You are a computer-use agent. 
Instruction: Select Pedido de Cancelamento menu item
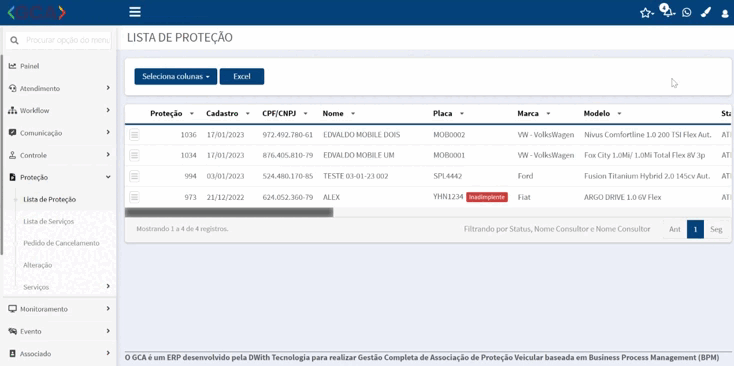(61, 243)
